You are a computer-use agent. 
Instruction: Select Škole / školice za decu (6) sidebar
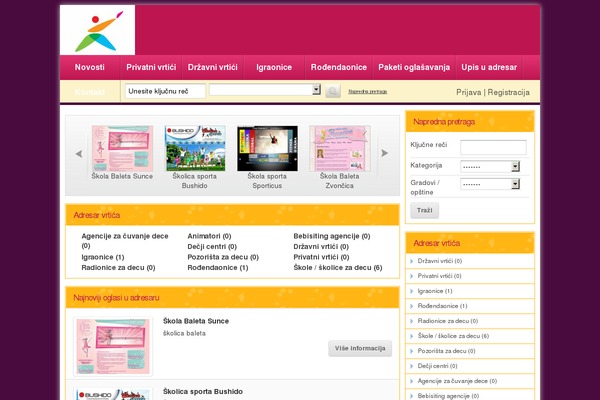pyautogui.click(x=453, y=336)
